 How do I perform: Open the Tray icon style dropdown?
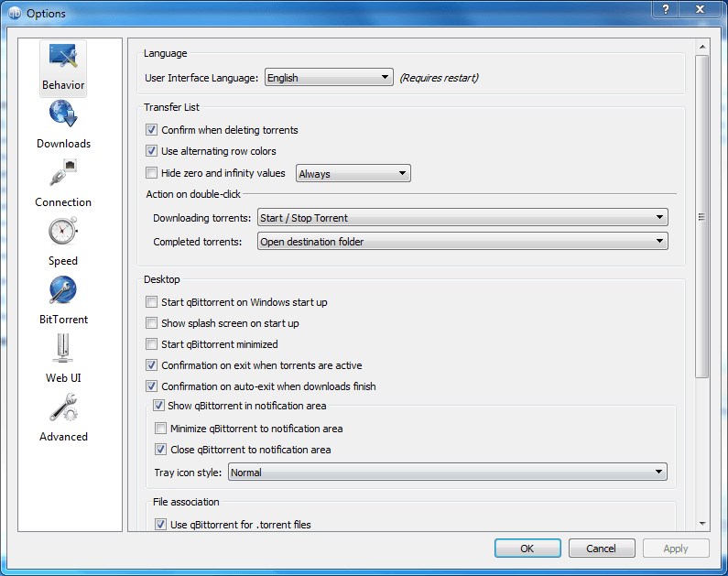tap(448, 472)
